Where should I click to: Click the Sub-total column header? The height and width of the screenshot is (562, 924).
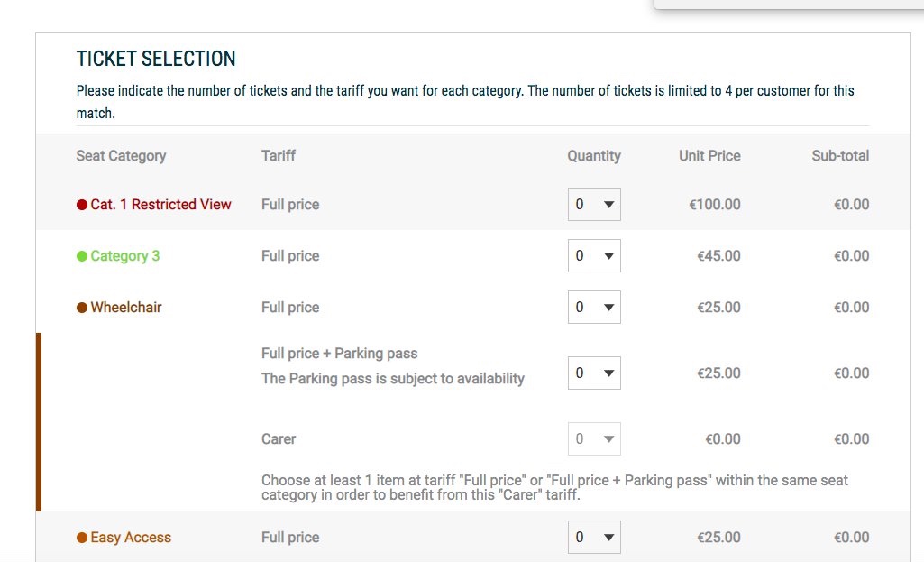[840, 156]
